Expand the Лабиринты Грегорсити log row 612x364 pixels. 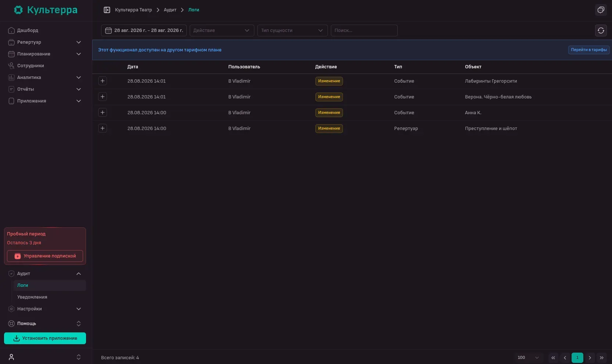[103, 81]
